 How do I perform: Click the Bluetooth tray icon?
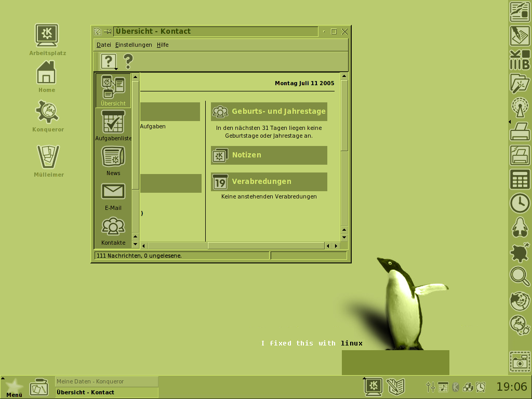tap(456, 387)
